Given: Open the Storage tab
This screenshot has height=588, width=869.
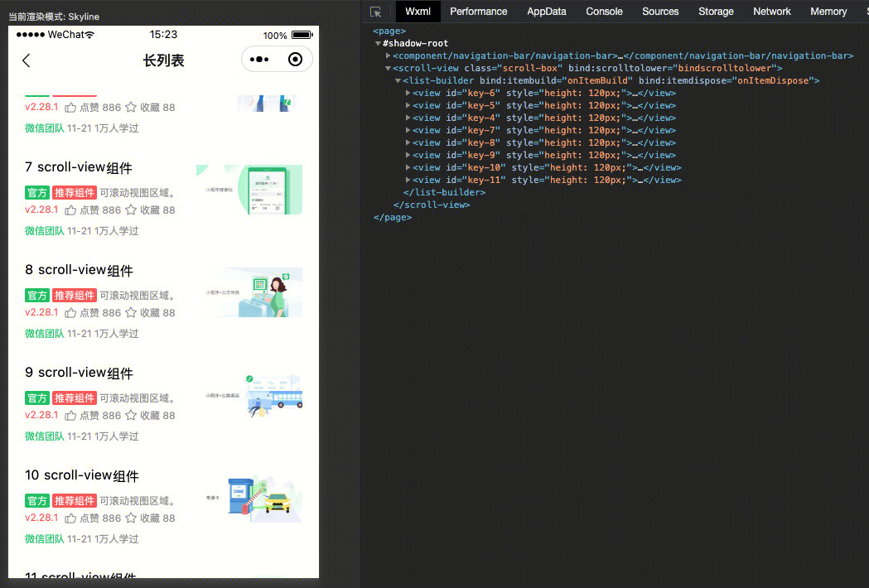Looking at the screenshot, I should [x=716, y=12].
